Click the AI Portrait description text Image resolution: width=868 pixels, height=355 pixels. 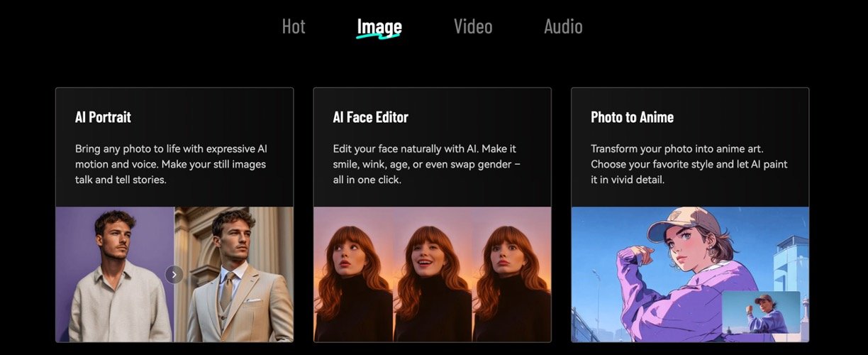171,164
